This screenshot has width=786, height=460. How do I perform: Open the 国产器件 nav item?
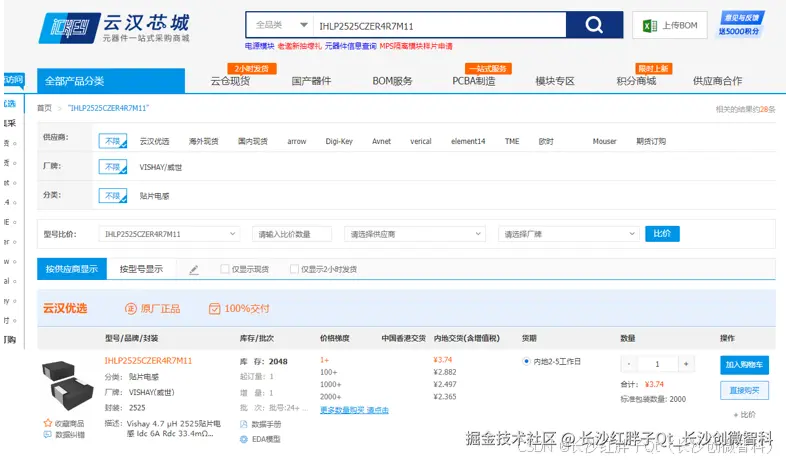coord(311,81)
